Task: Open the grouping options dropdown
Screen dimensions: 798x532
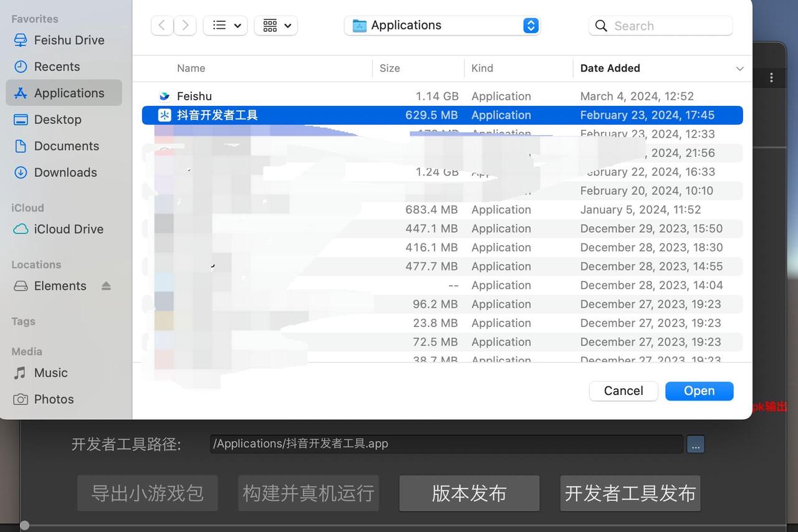Action: [x=276, y=26]
